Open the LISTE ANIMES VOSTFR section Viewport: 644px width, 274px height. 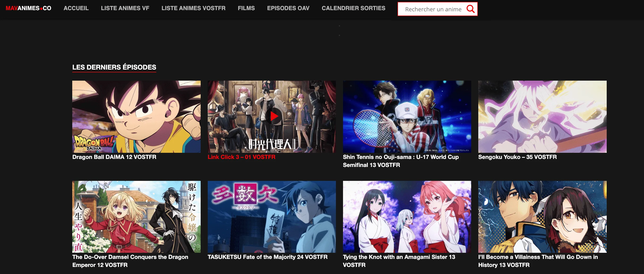(193, 8)
